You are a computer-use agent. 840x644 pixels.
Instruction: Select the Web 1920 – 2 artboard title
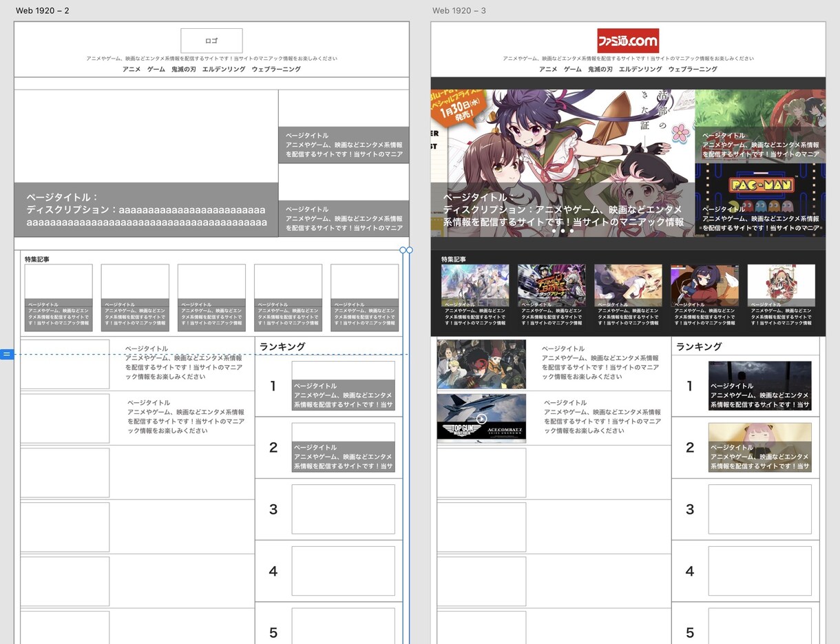(43, 10)
